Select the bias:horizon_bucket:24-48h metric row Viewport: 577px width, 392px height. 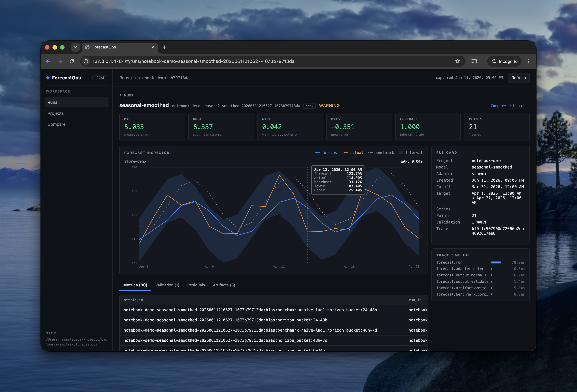coord(273,320)
